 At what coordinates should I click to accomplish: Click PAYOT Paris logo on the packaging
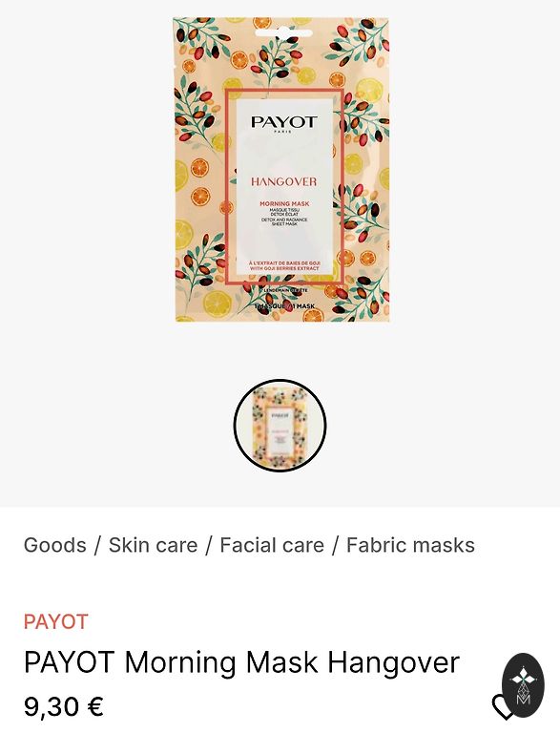pos(283,124)
